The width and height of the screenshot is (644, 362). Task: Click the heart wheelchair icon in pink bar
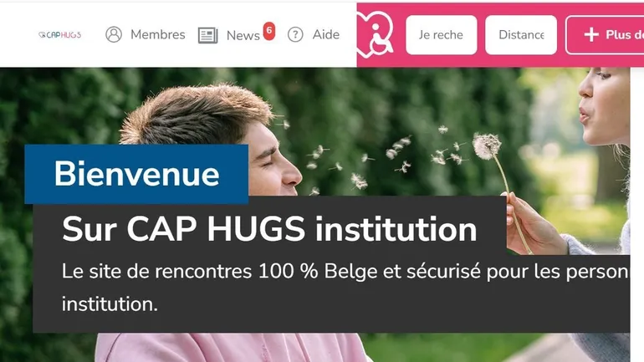tap(376, 34)
